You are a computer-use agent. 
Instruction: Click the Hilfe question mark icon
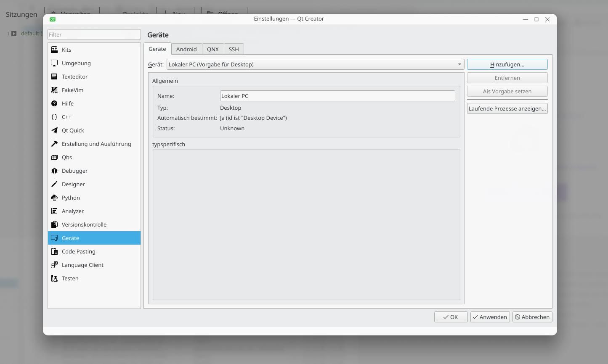54,103
